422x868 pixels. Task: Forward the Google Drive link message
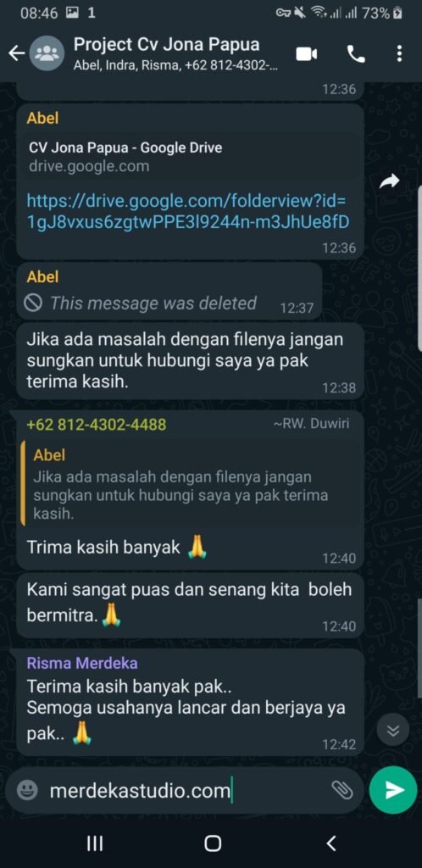click(389, 181)
